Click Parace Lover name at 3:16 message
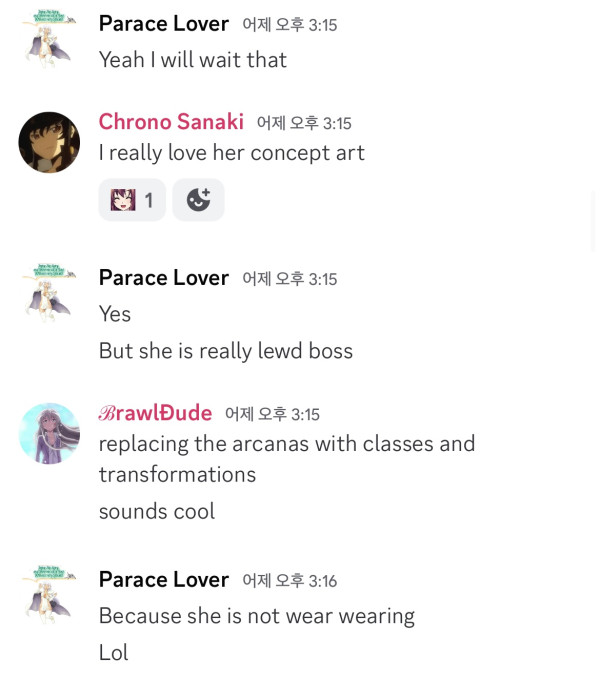This screenshot has width=600, height=678. coord(164,579)
